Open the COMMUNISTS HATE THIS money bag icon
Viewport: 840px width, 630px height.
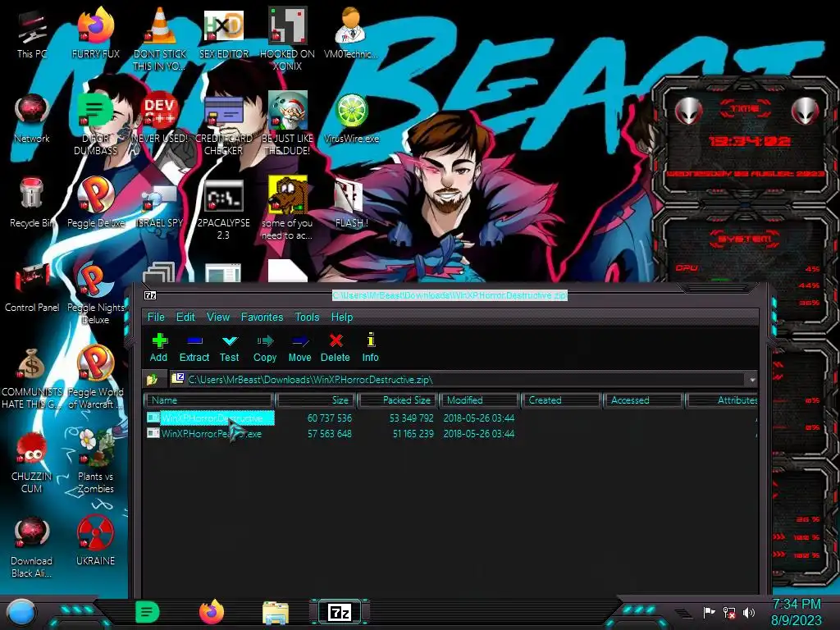32,378
